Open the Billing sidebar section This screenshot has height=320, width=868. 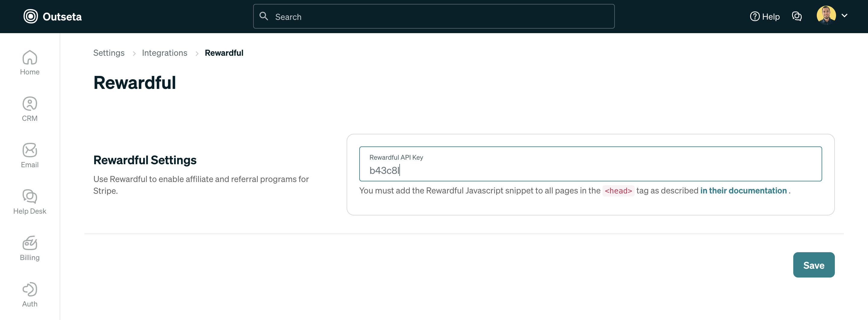point(30,248)
